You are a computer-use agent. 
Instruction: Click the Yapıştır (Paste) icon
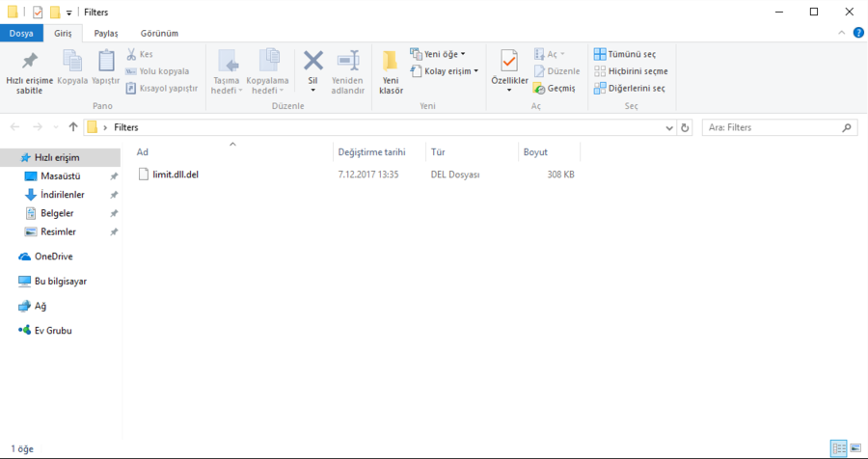point(106,61)
